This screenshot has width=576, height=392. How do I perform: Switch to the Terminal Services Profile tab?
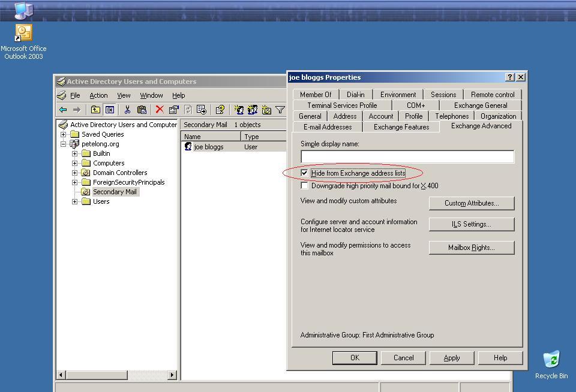tap(343, 105)
